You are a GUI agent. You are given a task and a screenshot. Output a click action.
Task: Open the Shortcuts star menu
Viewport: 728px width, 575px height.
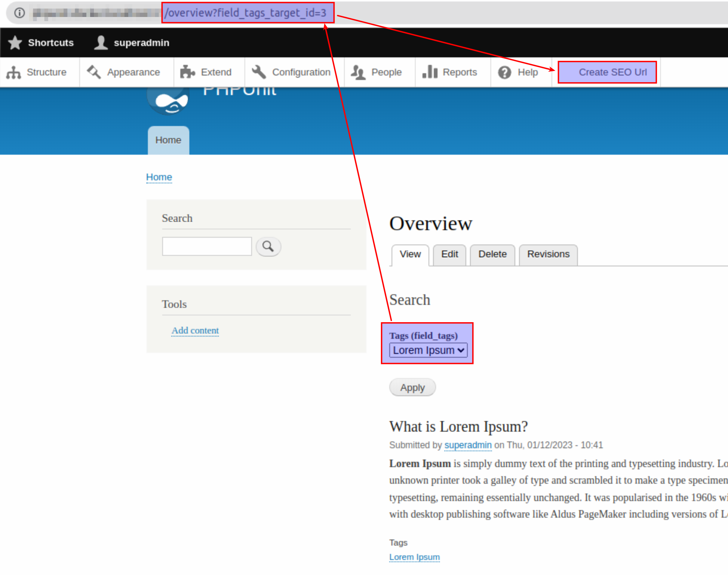pos(15,42)
